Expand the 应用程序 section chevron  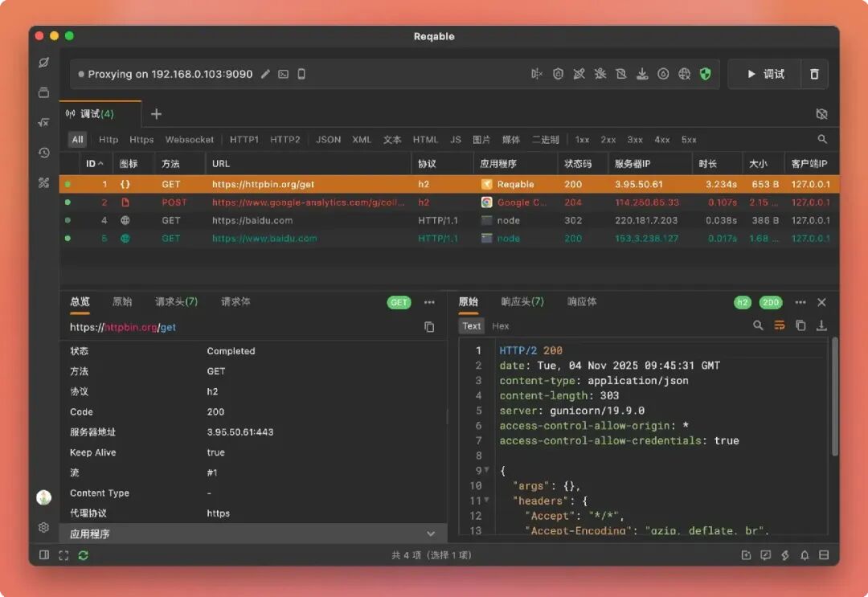431,534
